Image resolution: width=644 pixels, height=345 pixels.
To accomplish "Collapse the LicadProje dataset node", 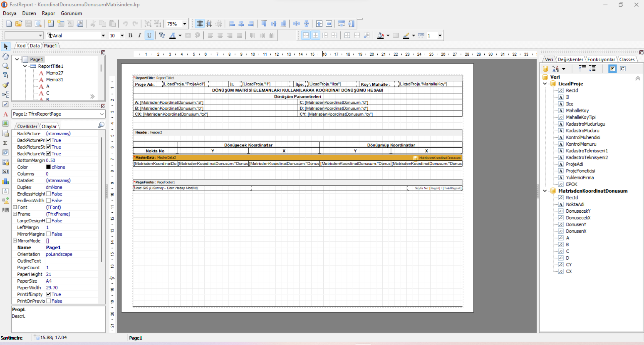I will click(x=545, y=84).
